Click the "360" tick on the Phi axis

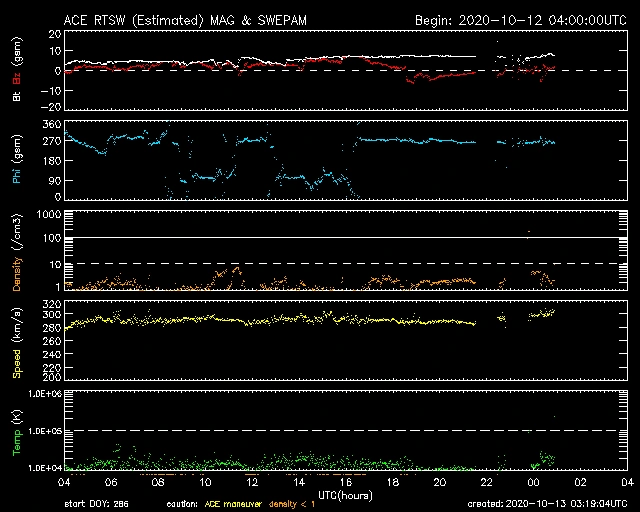(x=52, y=124)
